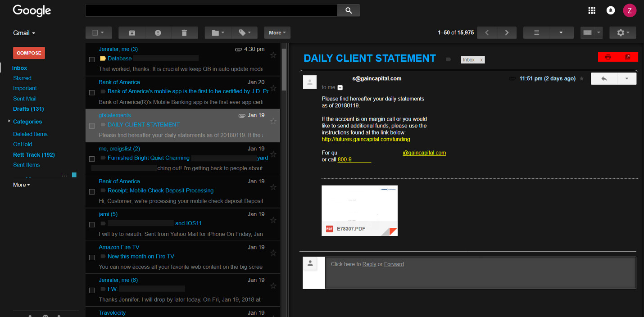Tick checkbox for DAILY CLIENT STATEMENT email
Screen dimensions: 644x317
[x=92, y=126]
